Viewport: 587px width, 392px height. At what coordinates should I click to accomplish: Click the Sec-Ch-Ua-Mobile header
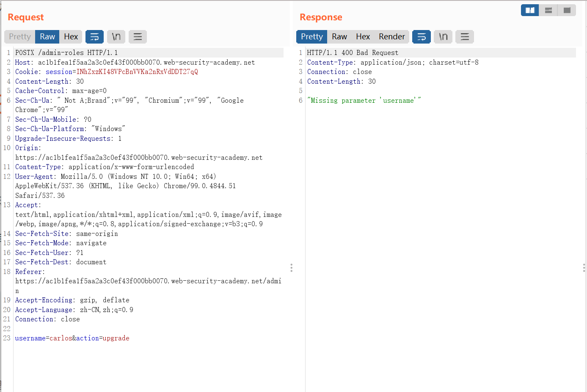[53, 119]
